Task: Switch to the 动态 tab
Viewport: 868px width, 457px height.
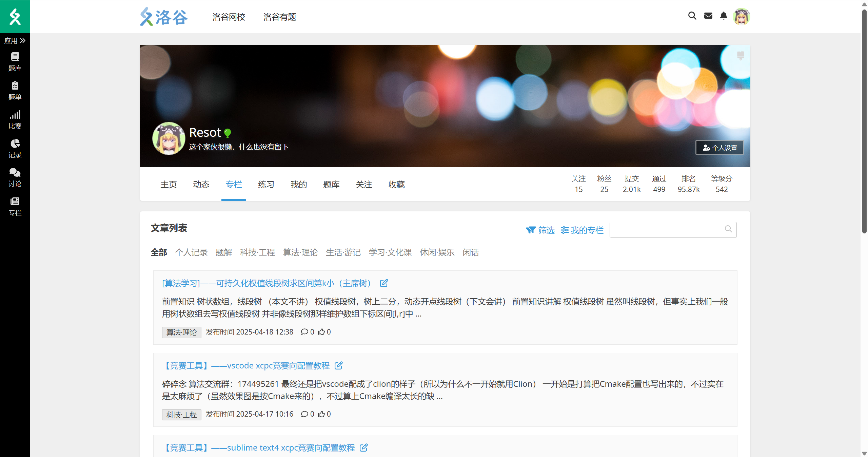Action: 201,185
